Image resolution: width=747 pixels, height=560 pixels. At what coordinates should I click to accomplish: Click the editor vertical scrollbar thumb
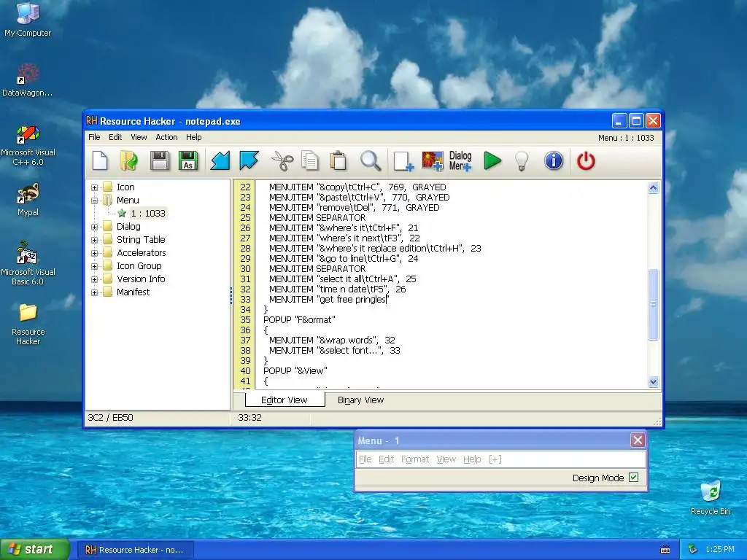653,304
